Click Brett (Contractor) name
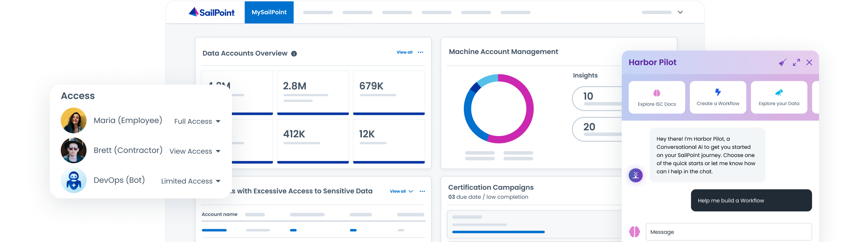The image size is (868, 242). [128, 150]
